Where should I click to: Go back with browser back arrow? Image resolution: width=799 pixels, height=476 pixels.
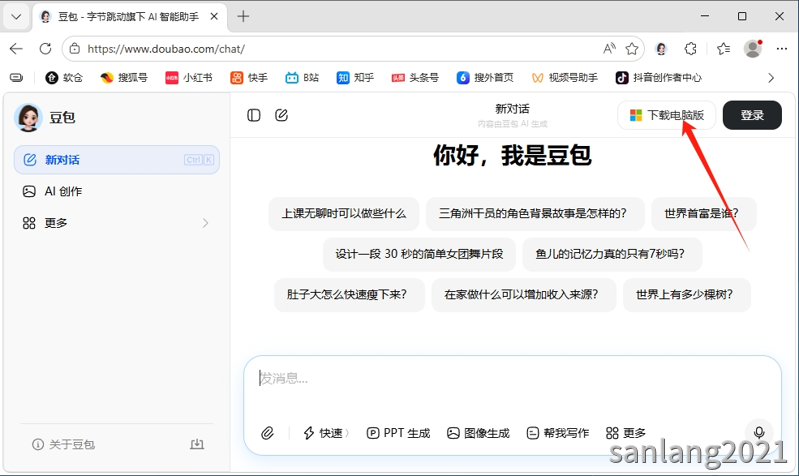click(x=16, y=49)
